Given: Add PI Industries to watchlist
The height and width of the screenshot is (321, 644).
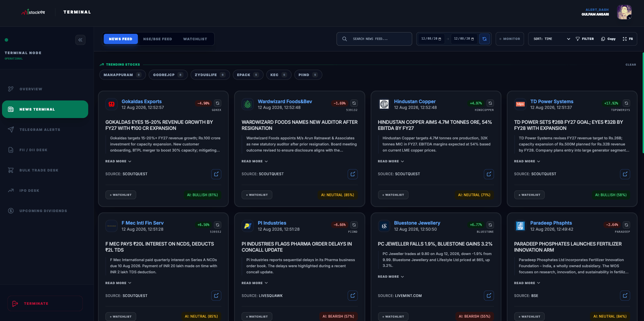Looking at the screenshot, I should click(x=257, y=317).
